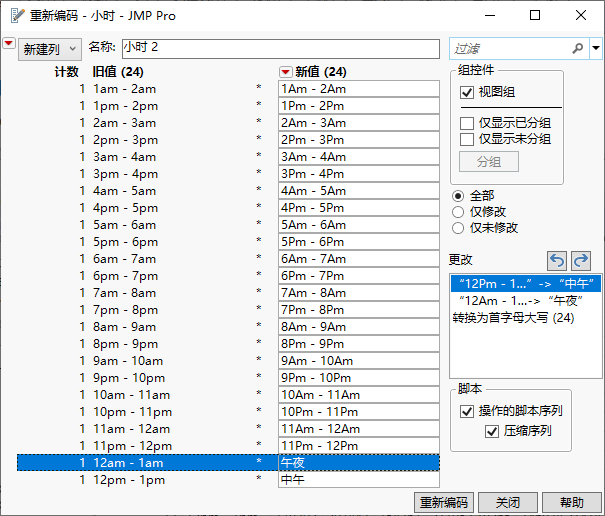Open the red triangle menu beside 新建列
Image resolution: width=605 pixels, height=516 pixels.
[x=9, y=43]
